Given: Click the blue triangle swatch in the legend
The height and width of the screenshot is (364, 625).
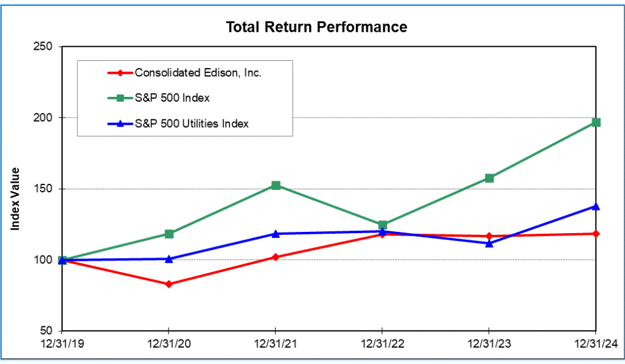Looking at the screenshot, I should coord(120,124).
